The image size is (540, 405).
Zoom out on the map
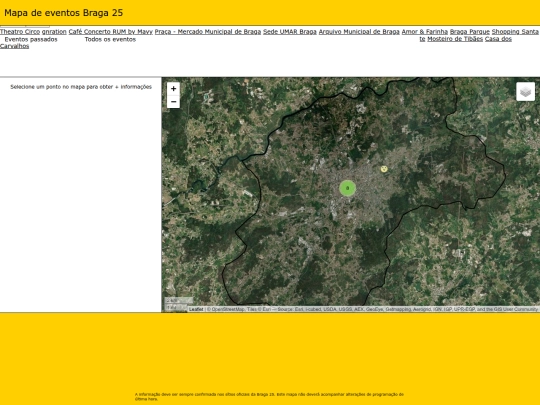pyautogui.click(x=173, y=102)
